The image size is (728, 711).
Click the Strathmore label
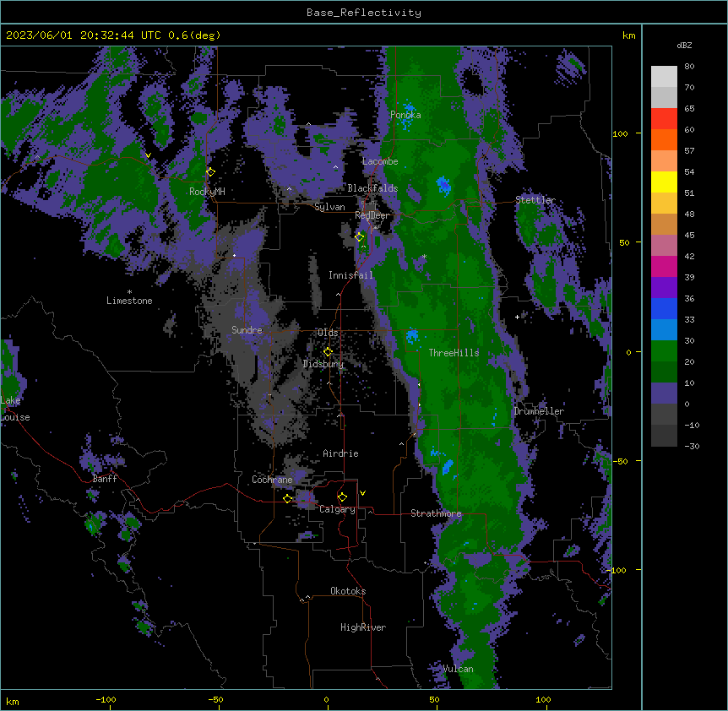[x=436, y=513]
